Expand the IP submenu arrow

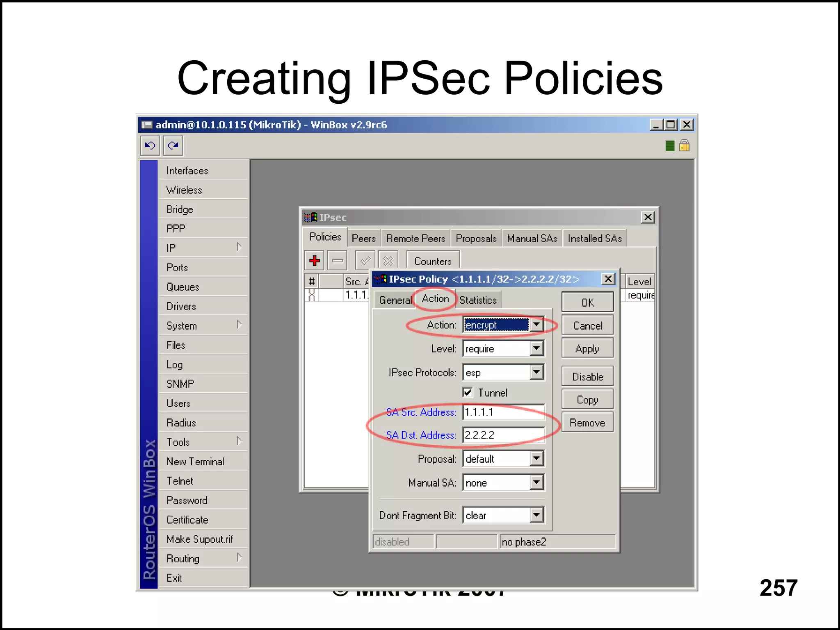coord(240,247)
